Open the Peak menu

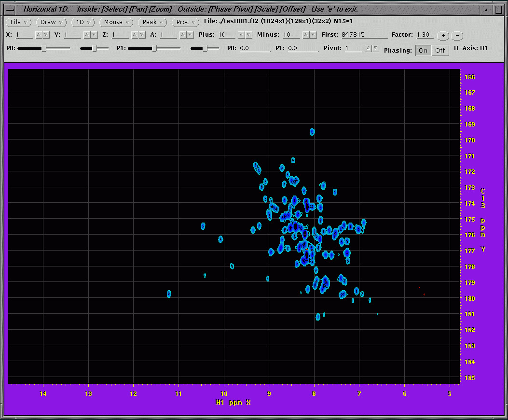coord(152,22)
